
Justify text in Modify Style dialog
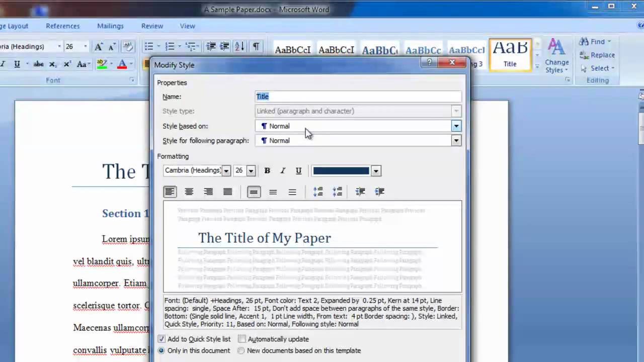[x=227, y=192]
